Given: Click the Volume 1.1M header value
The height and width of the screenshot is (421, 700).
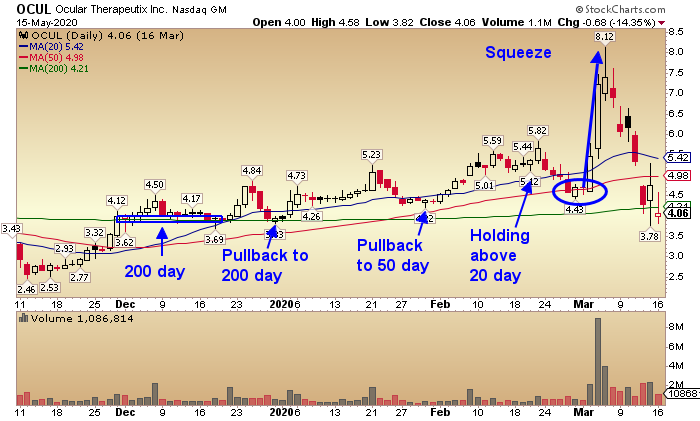Looking at the screenshot, I should coord(517,22).
